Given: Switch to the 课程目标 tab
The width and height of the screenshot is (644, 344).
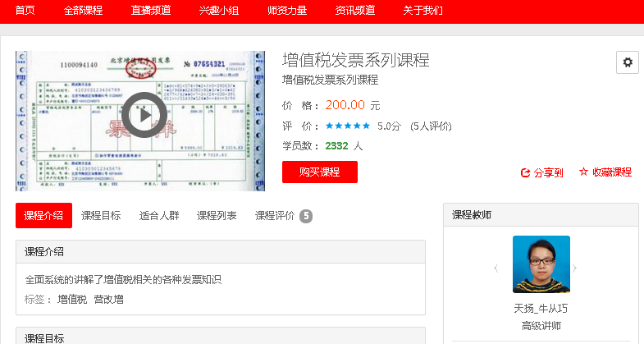Looking at the screenshot, I should (101, 216).
